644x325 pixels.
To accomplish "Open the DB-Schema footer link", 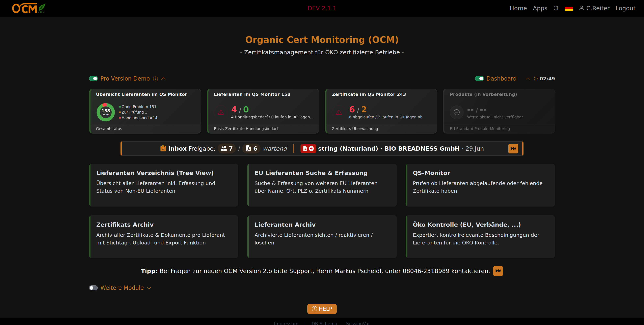I will (324, 323).
